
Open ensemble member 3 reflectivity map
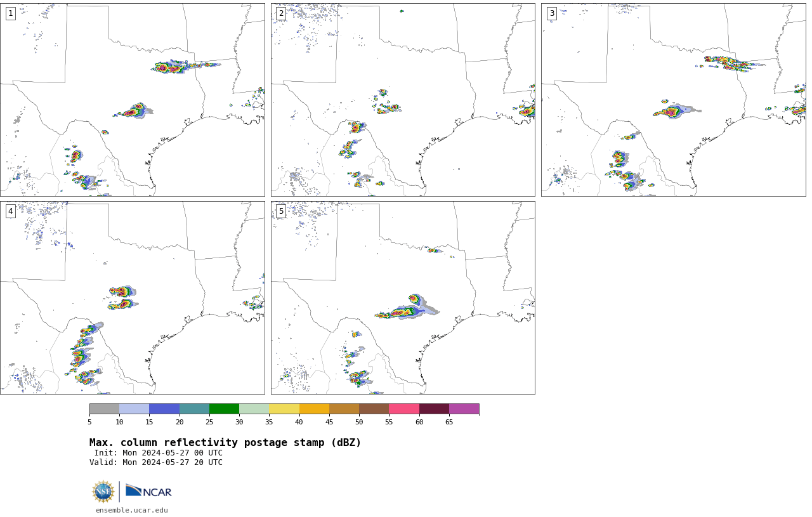pos(674,100)
